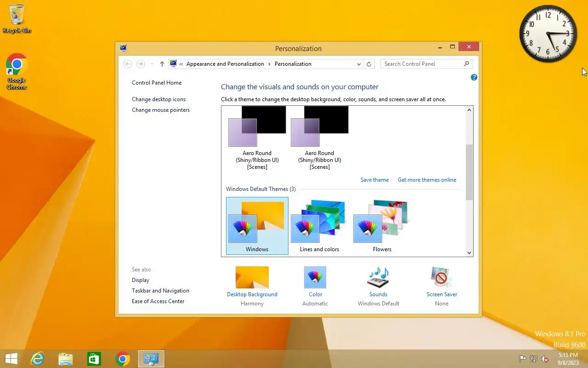The image size is (588, 368).
Task: Click the themes list scroll down arrow
Action: [469, 253]
